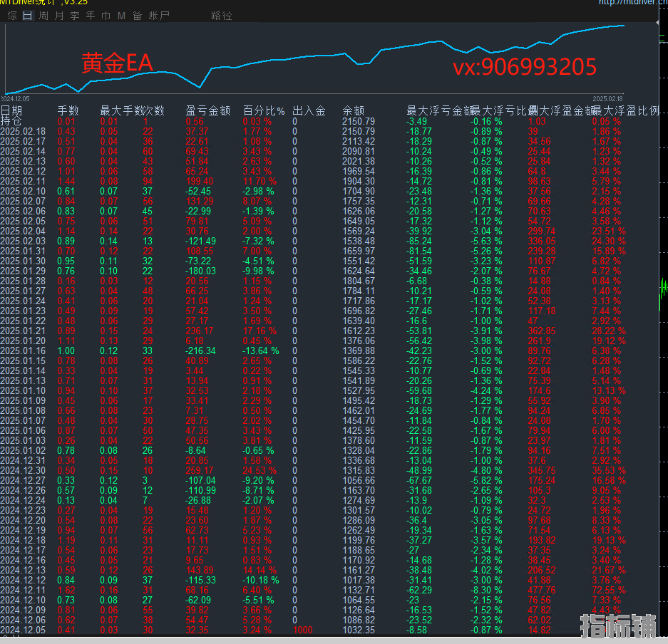Screen dimensions: 668x644
Task: Select the 持仓 row label
Action: (x=11, y=121)
